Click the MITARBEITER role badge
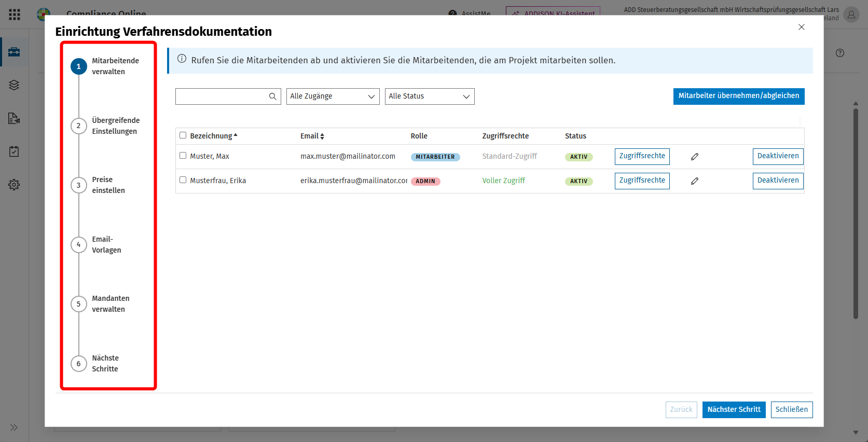The height and width of the screenshot is (442, 868). click(x=435, y=157)
